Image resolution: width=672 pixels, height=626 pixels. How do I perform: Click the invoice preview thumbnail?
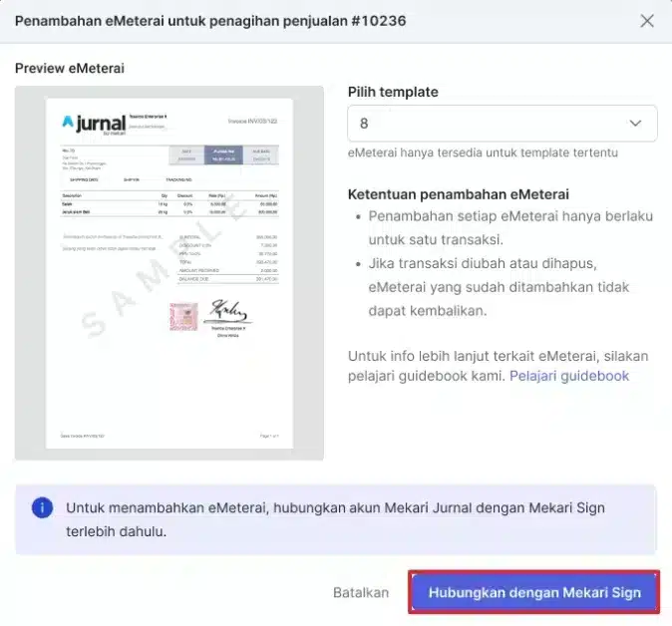(169, 273)
